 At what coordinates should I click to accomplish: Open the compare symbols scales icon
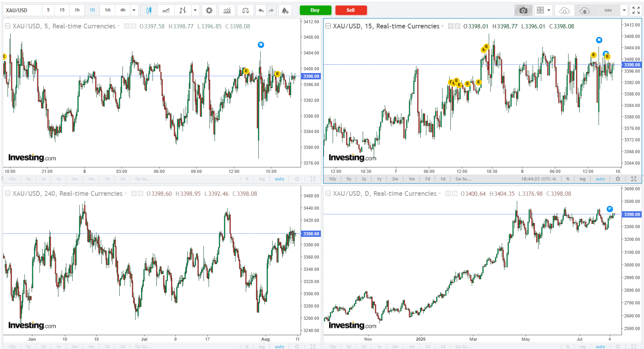pyautogui.click(x=245, y=10)
